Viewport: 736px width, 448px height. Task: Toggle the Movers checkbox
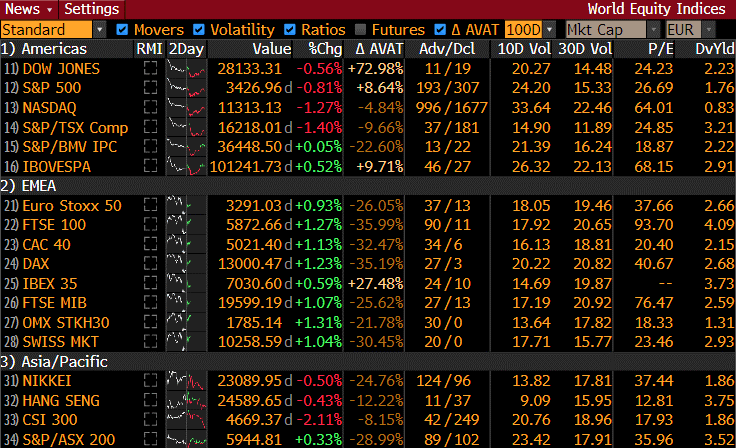click(122, 30)
